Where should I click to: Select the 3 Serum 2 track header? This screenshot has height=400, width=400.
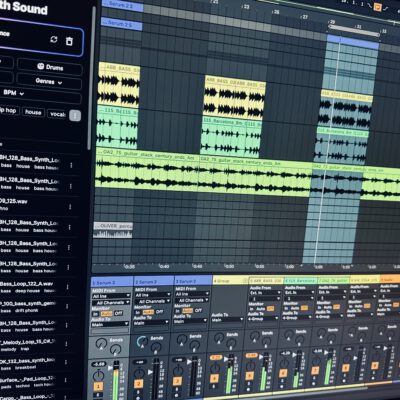pyautogui.click(x=193, y=281)
